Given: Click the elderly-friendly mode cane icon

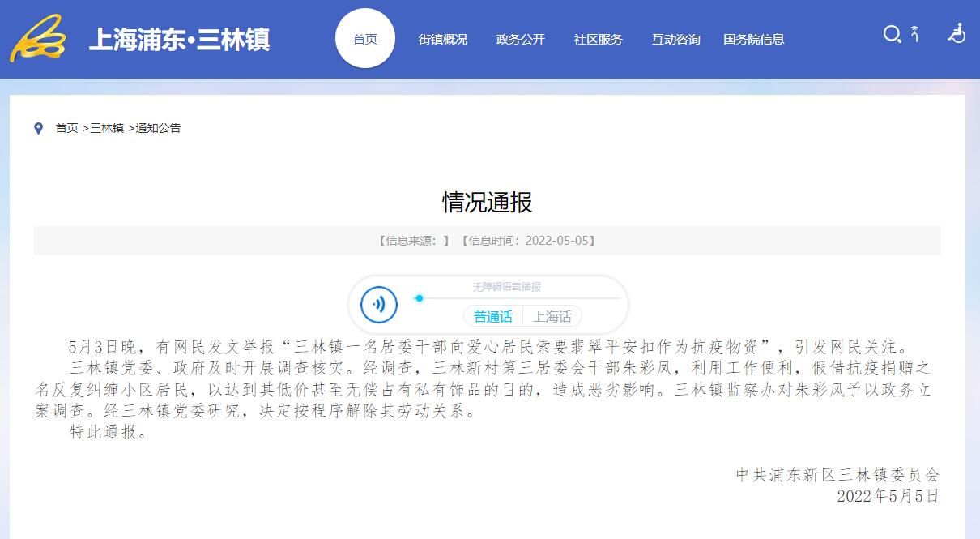Looking at the screenshot, I should coord(915,34).
